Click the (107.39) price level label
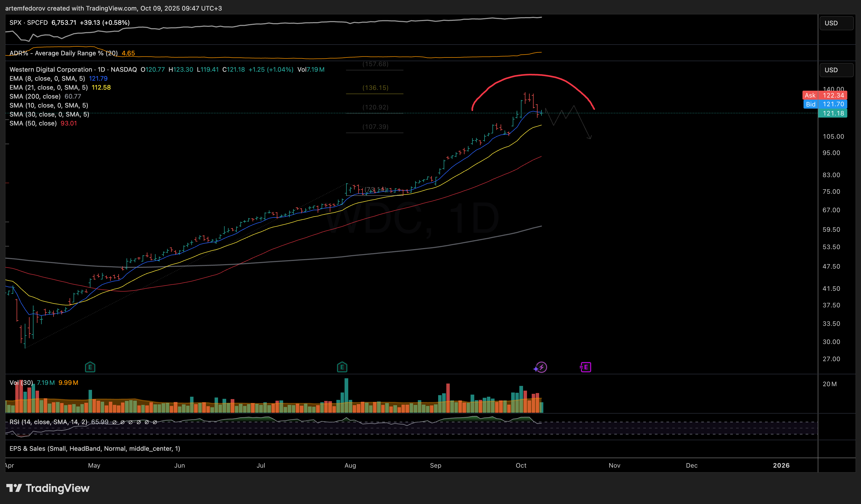 coord(375,127)
